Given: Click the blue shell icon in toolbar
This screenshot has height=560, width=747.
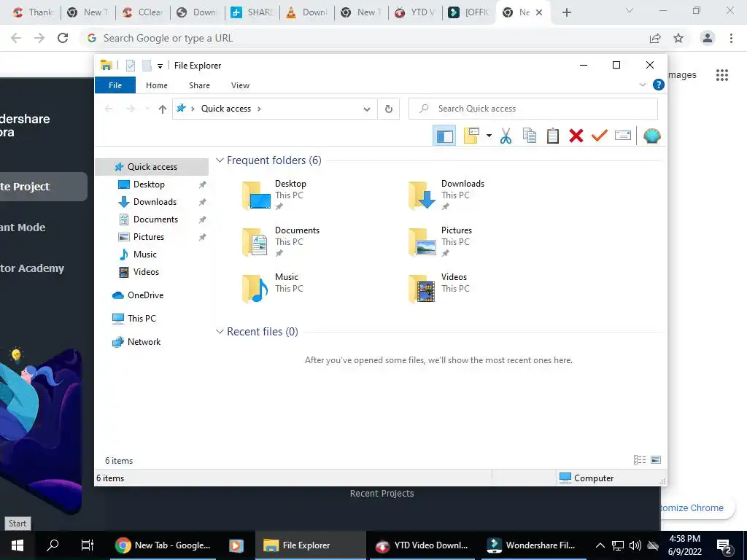Looking at the screenshot, I should click(x=651, y=136).
